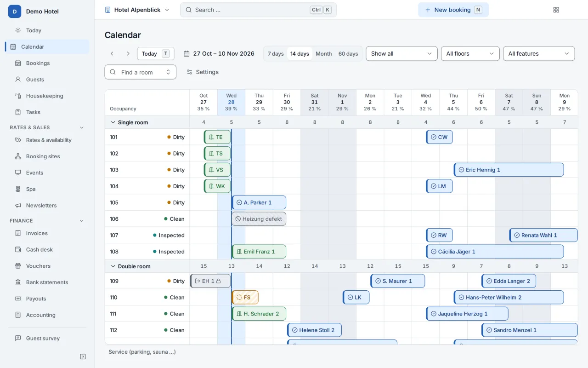The image size is (588, 368).
Task: Open the All features dropdown
Action: click(539, 53)
